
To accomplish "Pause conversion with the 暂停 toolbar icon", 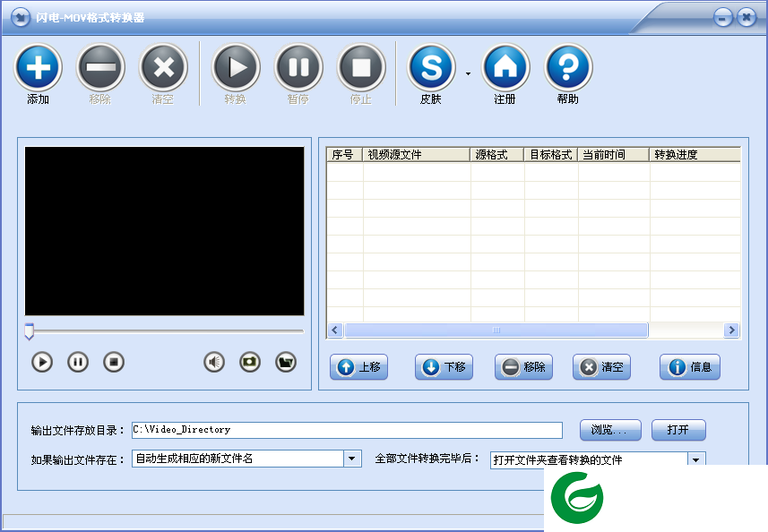I will pyautogui.click(x=298, y=67).
